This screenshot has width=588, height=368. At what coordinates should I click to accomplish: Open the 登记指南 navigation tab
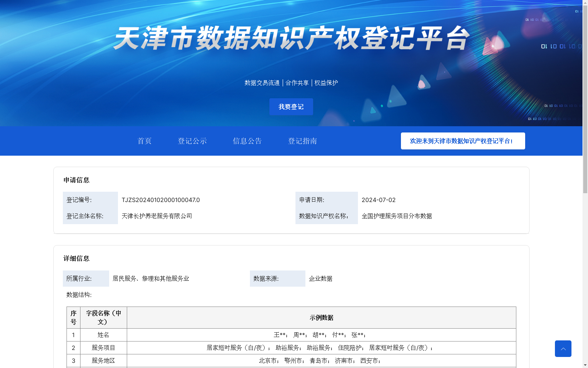(302, 141)
